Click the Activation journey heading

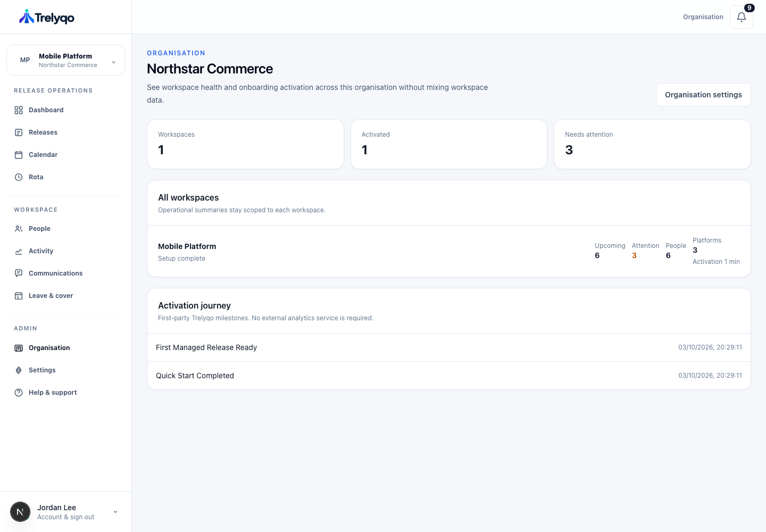click(194, 305)
